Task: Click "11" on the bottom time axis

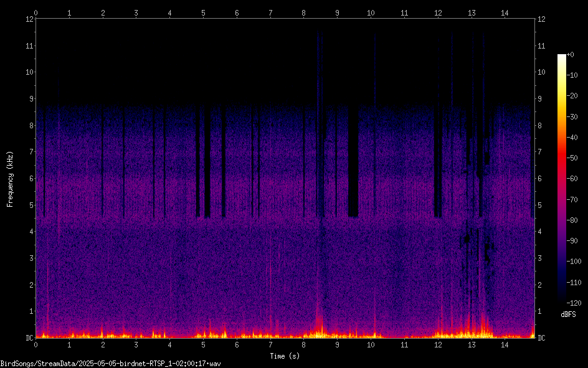Action: [x=404, y=345]
